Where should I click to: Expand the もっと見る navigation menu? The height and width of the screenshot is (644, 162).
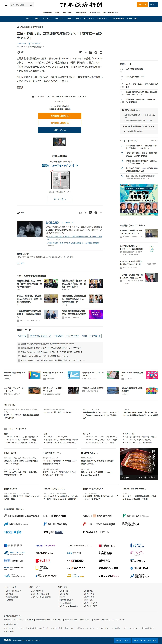coord(102,19)
